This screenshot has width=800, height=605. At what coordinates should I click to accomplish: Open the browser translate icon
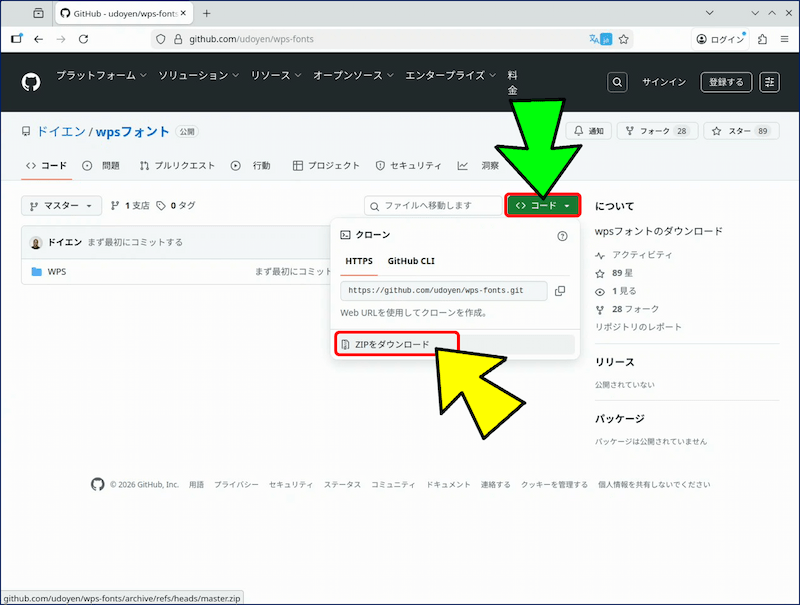click(x=598, y=39)
